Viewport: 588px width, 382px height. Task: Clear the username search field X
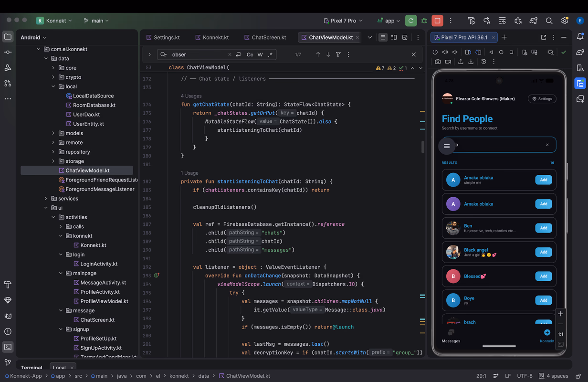tap(547, 145)
